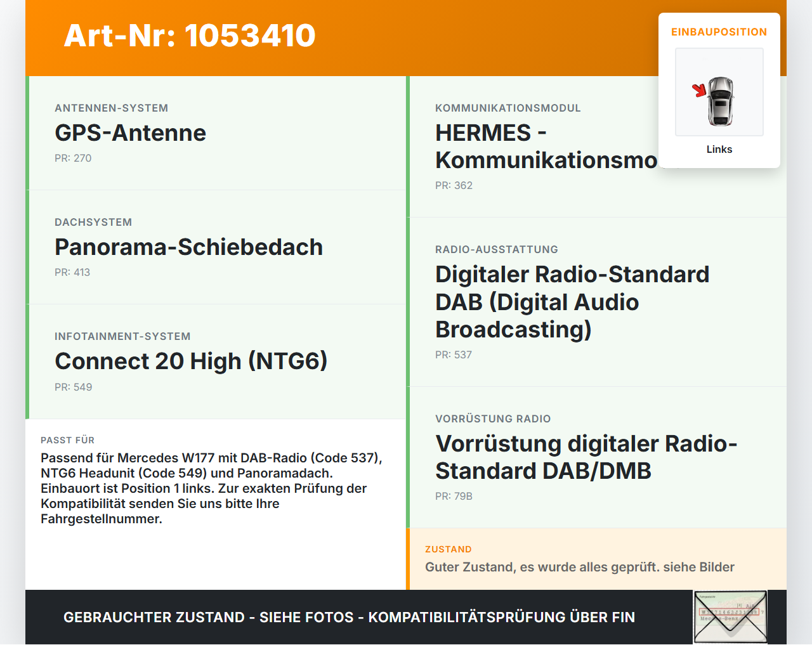This screenshot has height=645, width=812.
Task: Click the PR: 413 code
Action: tap(72, 272)
